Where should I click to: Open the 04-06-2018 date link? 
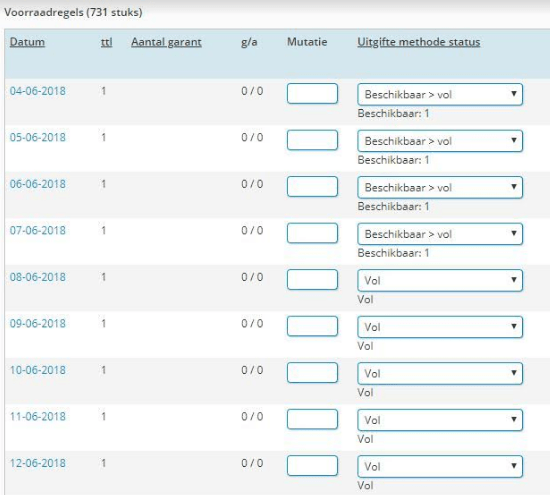click(38, 91)
